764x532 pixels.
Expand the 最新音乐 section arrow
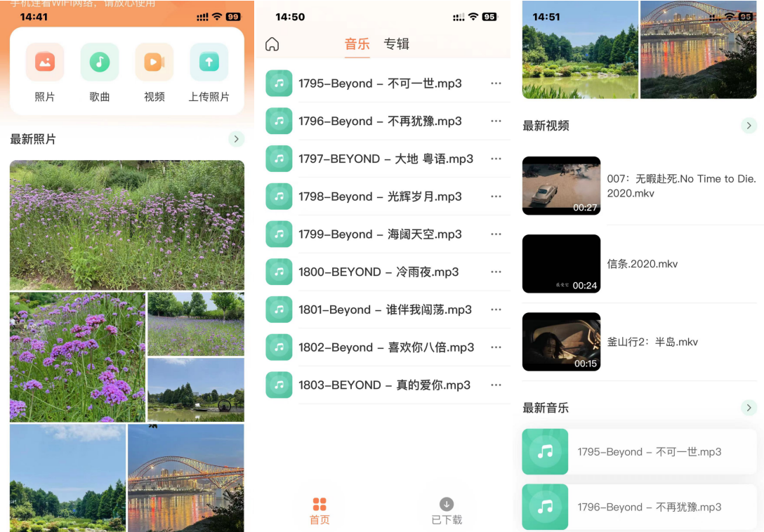[749, 408]
